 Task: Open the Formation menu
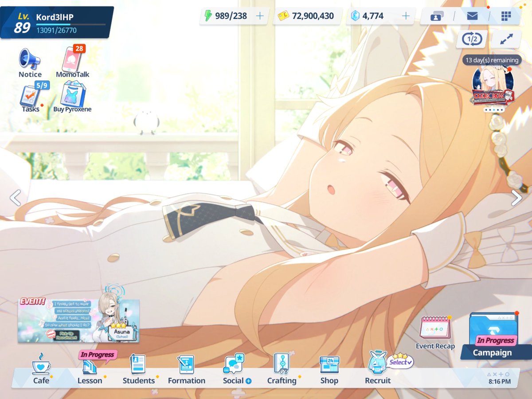click(187, 370)
